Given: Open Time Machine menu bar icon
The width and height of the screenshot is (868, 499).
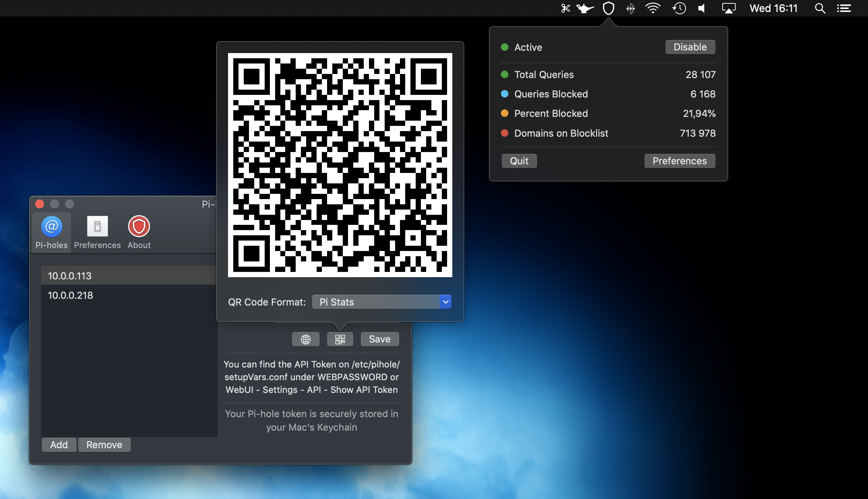Looking at the screenshot, I should (679, 8).
